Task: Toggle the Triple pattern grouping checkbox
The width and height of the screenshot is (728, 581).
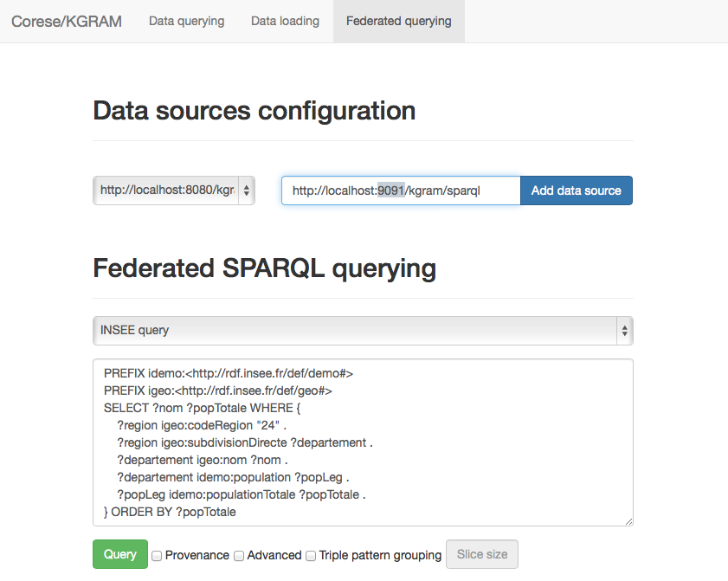Action: (x=311, y=555)
